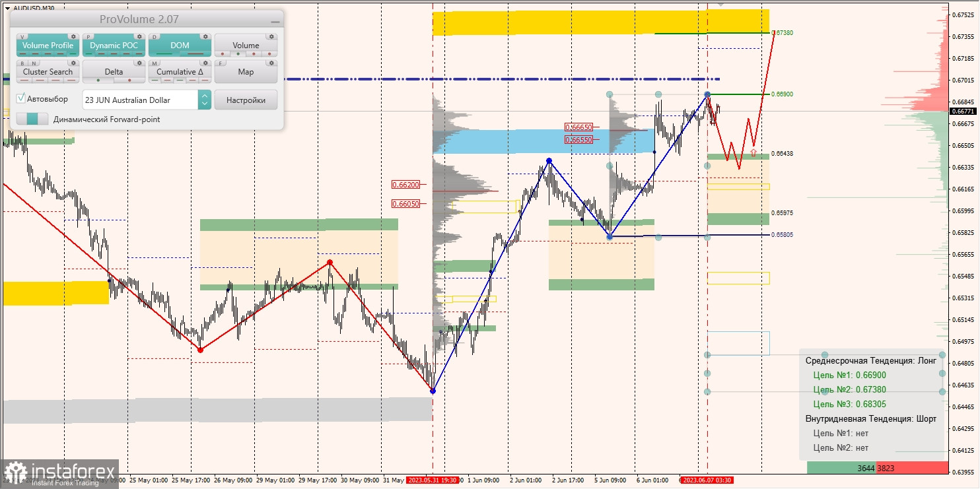Screen dimensions: 980x489
Task: Click the 0.66550 price label
Action: [x=578, y=139]
